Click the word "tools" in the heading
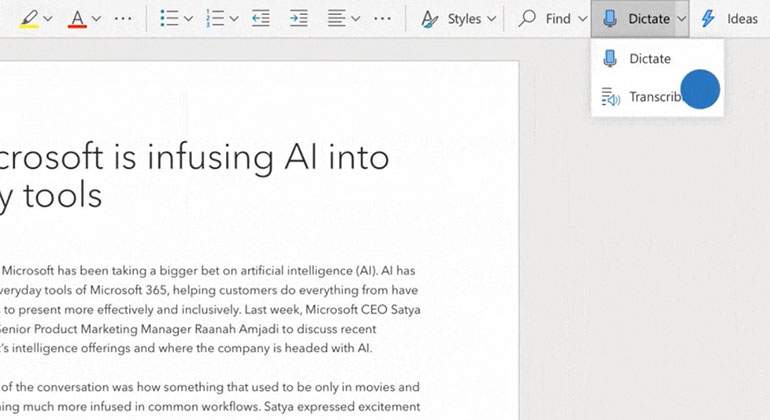 [62, 195]
